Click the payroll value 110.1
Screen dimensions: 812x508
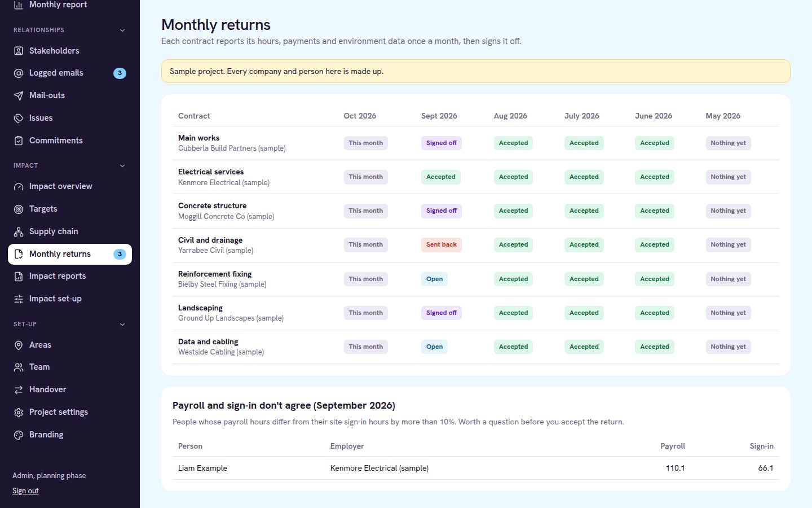[675, 468]
